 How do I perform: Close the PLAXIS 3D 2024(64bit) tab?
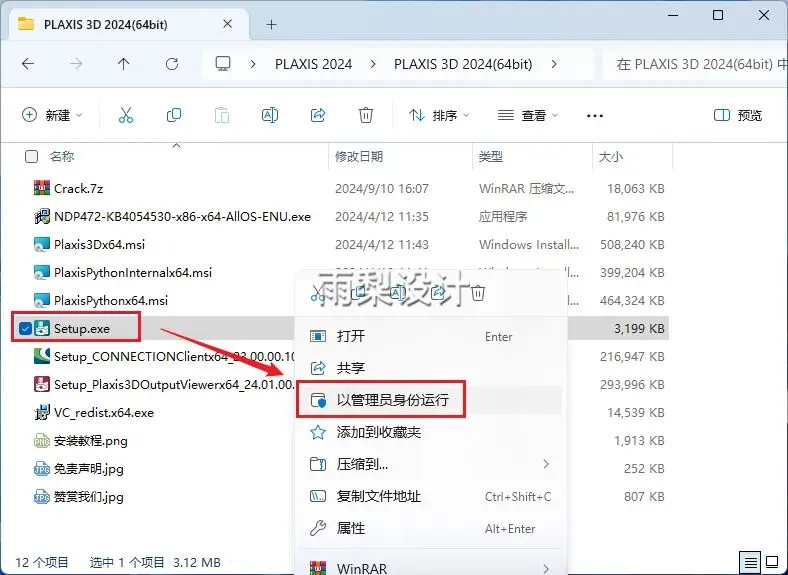tap(228, 24)
